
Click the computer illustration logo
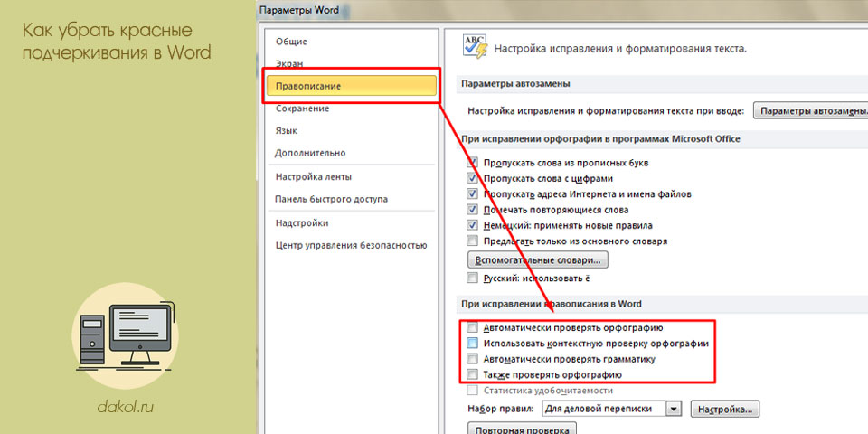coord(125,336)
